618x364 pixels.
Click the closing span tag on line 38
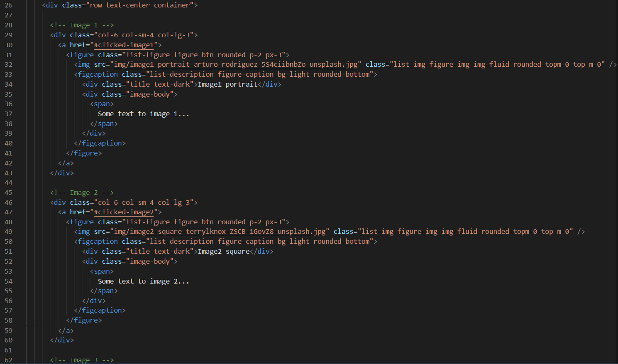click(104, 124)
